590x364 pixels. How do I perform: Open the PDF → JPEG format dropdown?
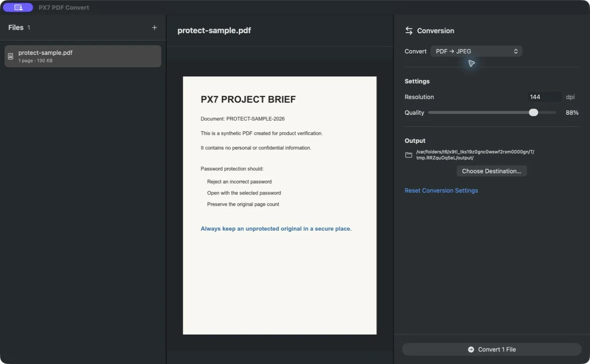pos(476,51)
